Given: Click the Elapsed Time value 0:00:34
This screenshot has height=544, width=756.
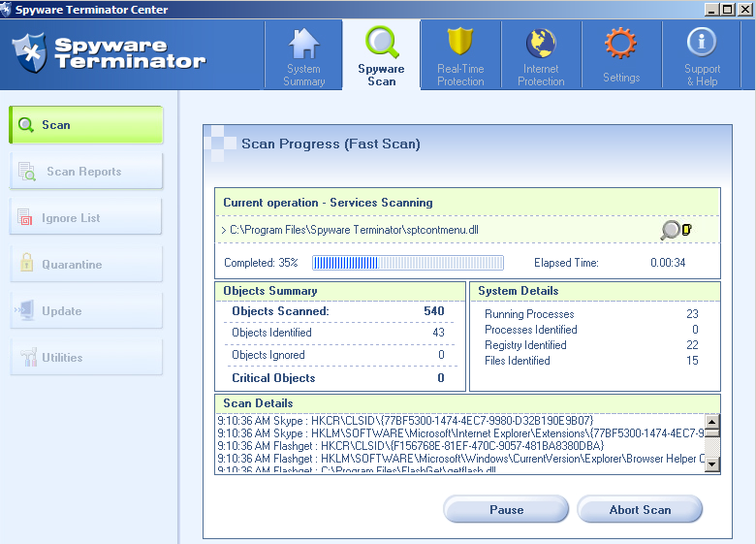Looking at the screenshot, I should pos(668,263).
